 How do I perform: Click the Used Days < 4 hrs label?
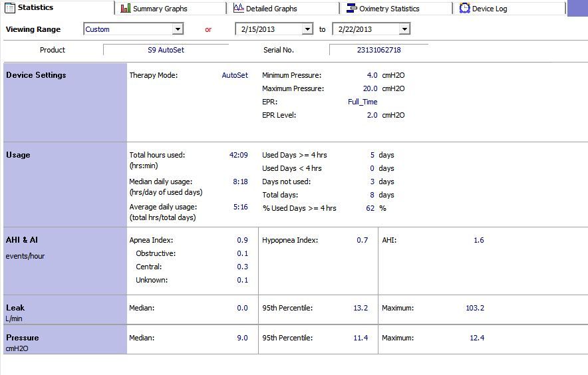point(292,168)
